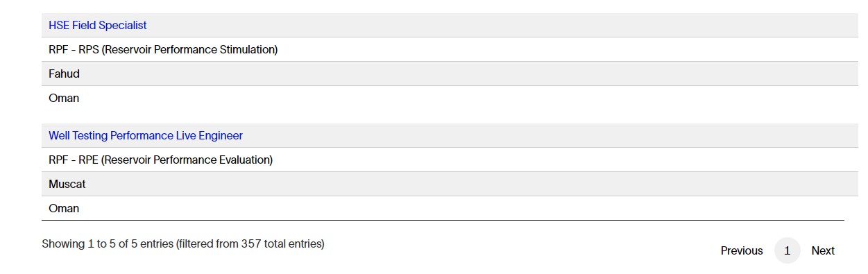Click empty area of the Muscat row

(472, 184)
